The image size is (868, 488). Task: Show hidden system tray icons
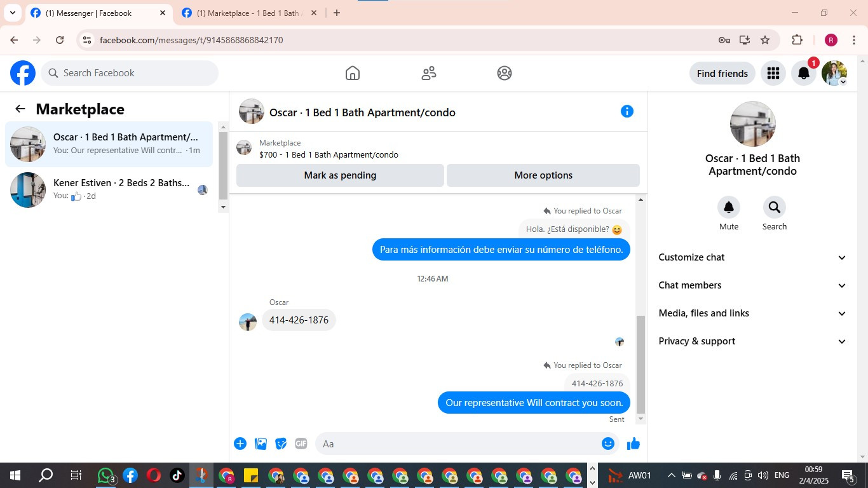[671, 475]
